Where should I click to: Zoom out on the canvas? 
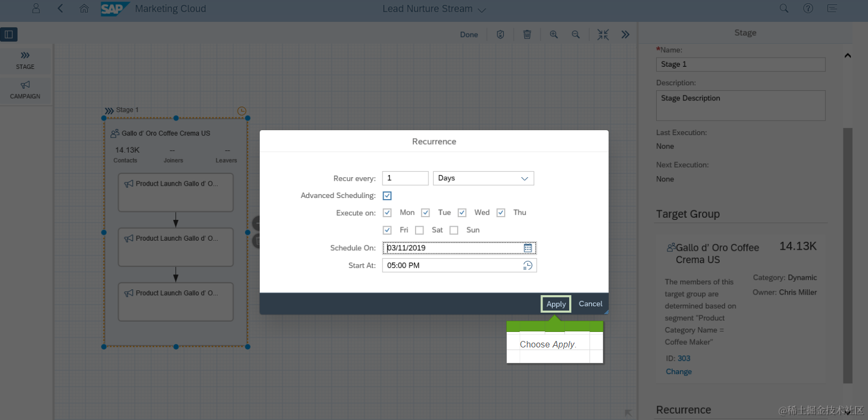(x=576, y=35)
